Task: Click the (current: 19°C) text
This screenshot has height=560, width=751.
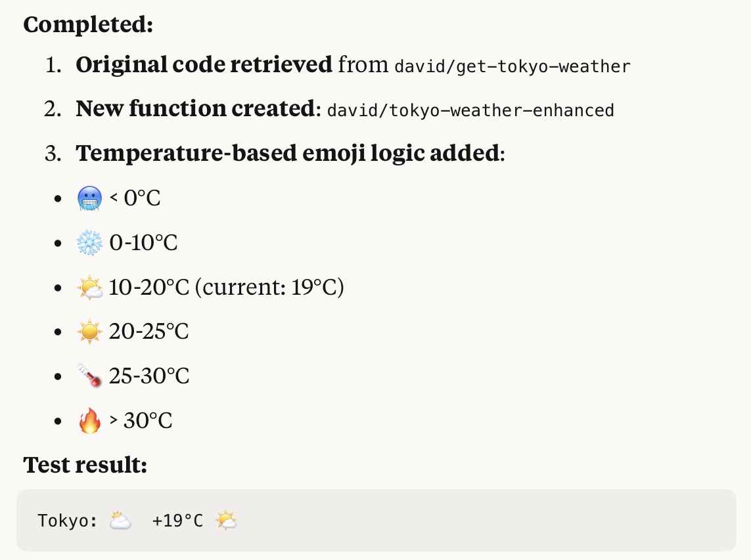Action: point(269,287)
